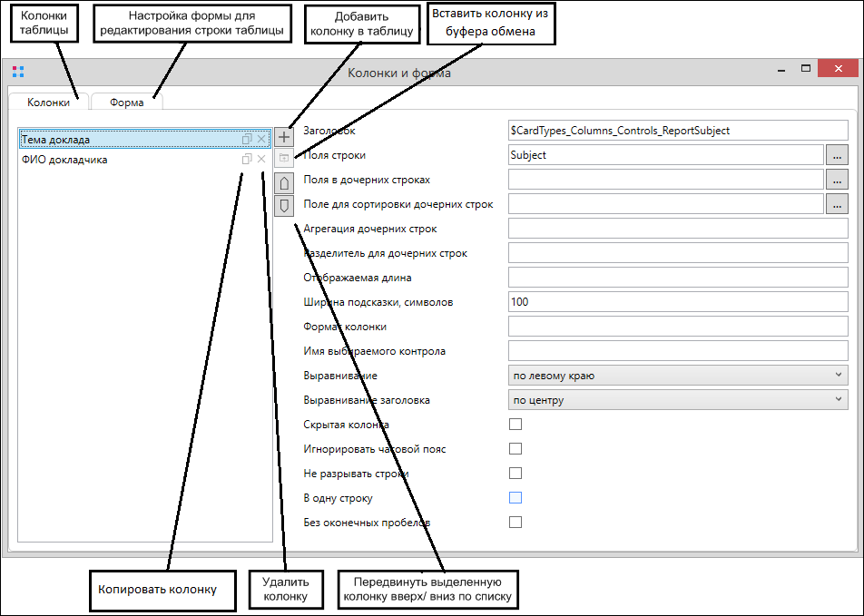
Task: Click ellipsis button next to 'Поля строки'
Action: coord(837,155)
